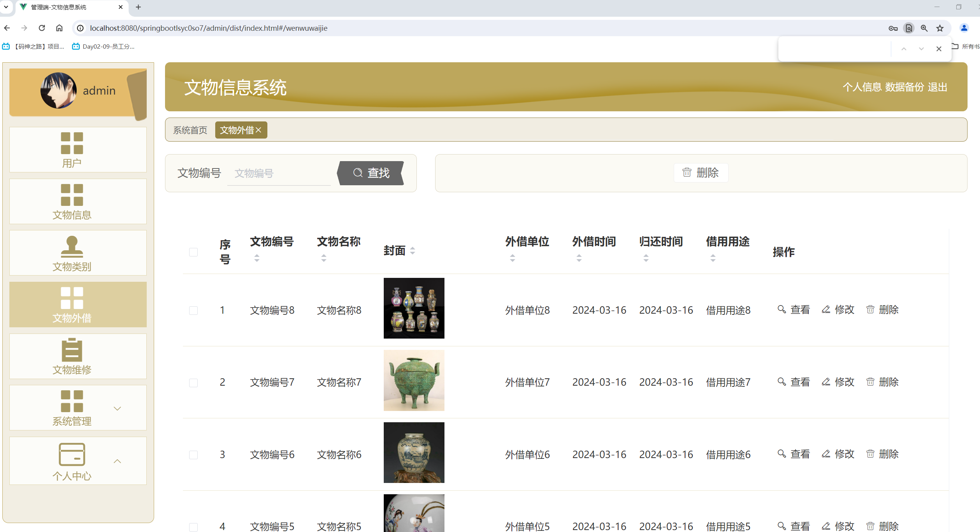
Task: Edit the 文物编号6 row
Action: click(x=838, y=454)
